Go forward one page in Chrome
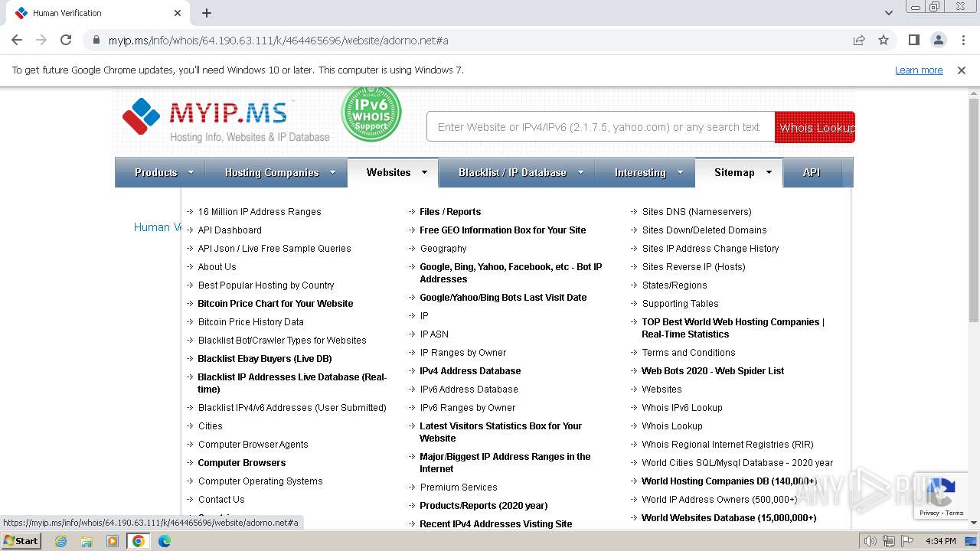Viewport: 980px width, 551px height. pos(41,40)
